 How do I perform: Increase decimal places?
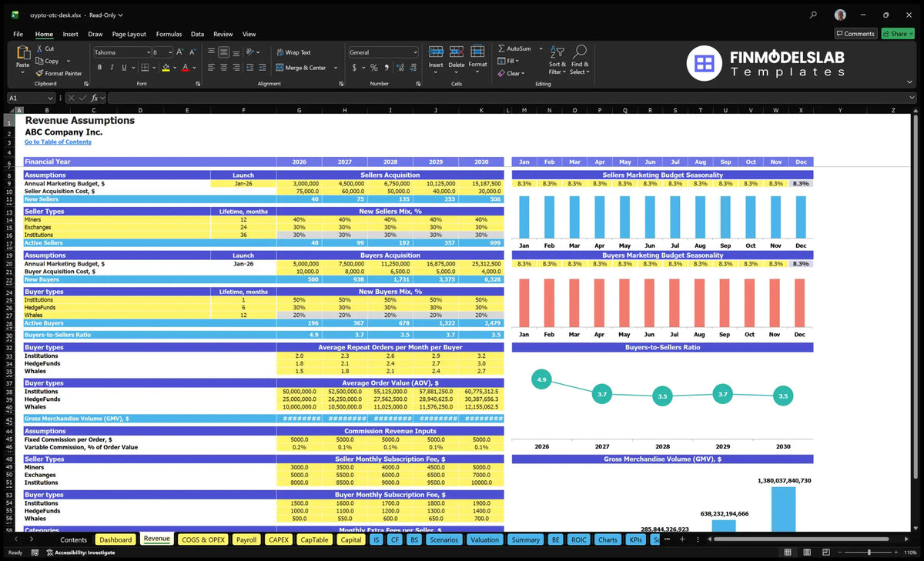coord(399,68)
